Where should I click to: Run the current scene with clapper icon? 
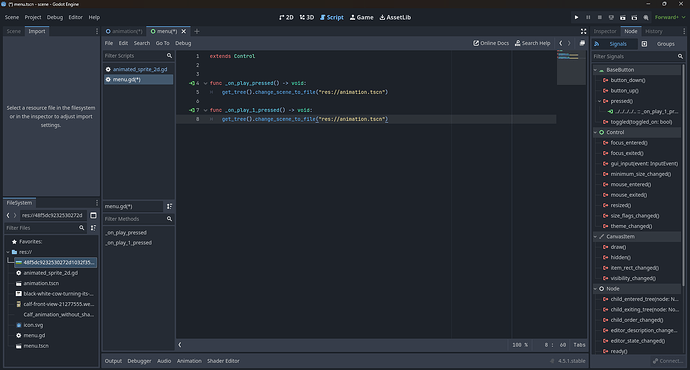623,17
